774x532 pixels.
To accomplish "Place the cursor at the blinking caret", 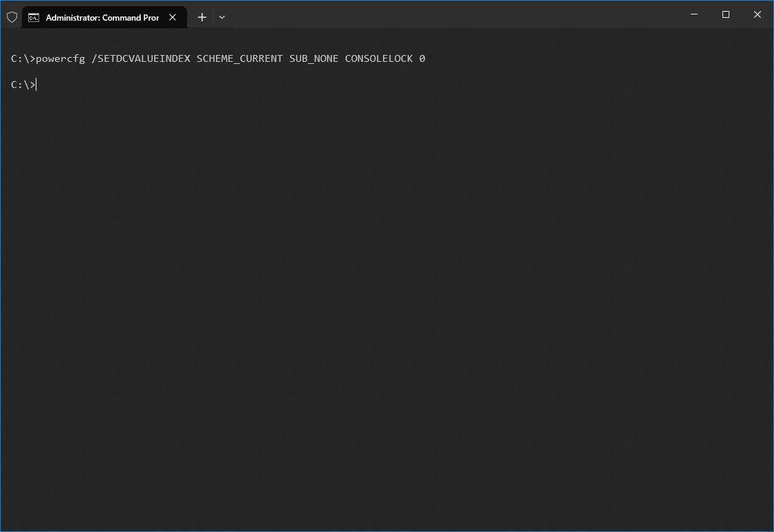I will (x=36, y=85).
